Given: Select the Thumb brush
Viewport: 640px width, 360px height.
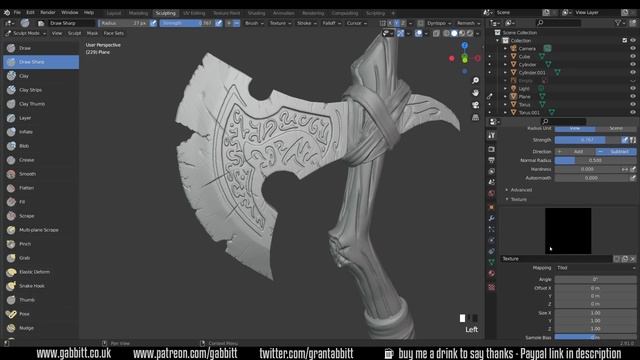Looking at the screenshot, I should coord(41,300).
